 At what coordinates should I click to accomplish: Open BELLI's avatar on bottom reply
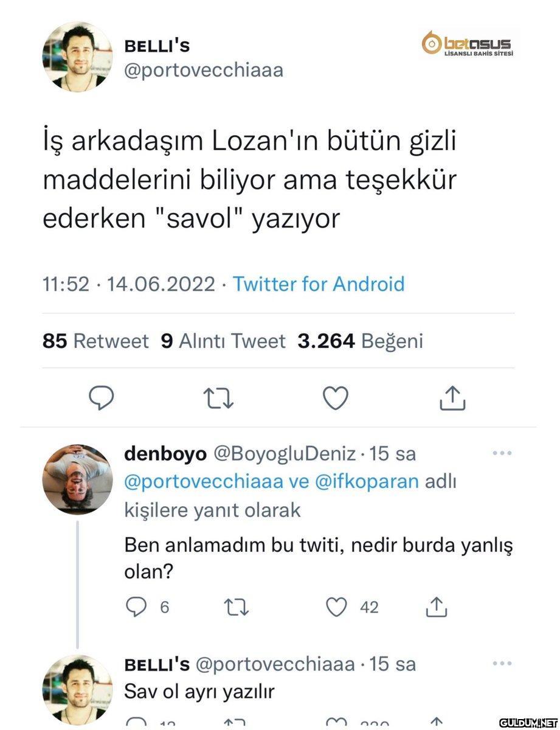77,689
